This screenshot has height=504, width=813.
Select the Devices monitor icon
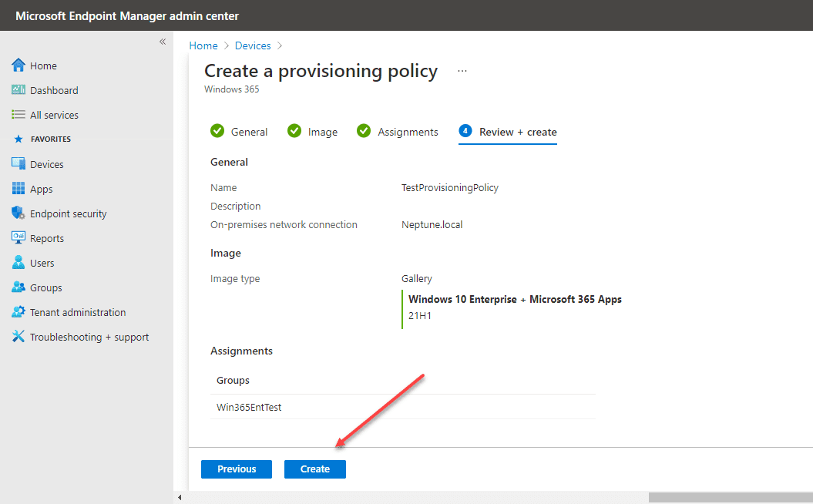point(18,164)
